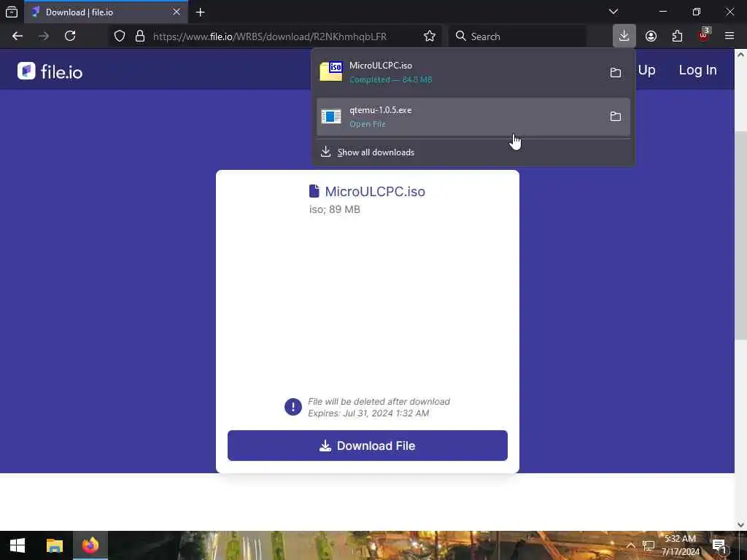The image size is (747, 560).
Task: Click the network tray icon
Action: 648,545
